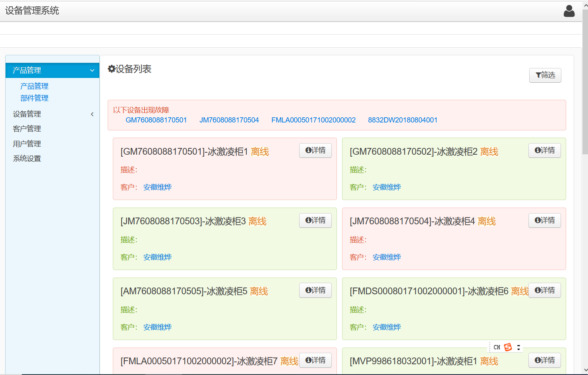The image size is (588, 375).
Task: Open the 产品管理 submenu item
Action: (34, 86)
